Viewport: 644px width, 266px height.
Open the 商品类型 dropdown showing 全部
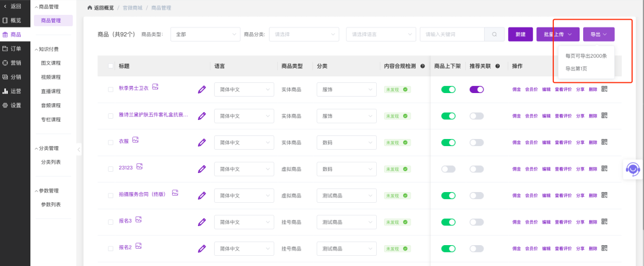point(204,35)
